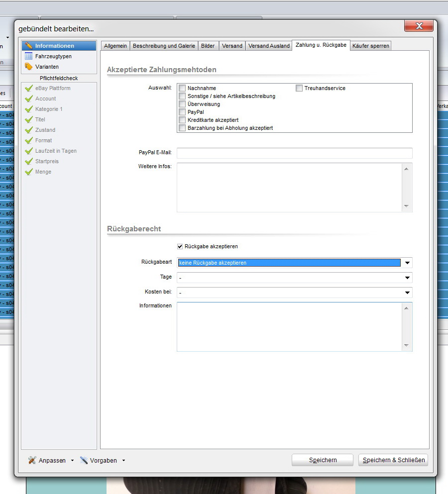Expand the Tage dropdown list
This screenshot has width=448, height=494.
(407, 278)
